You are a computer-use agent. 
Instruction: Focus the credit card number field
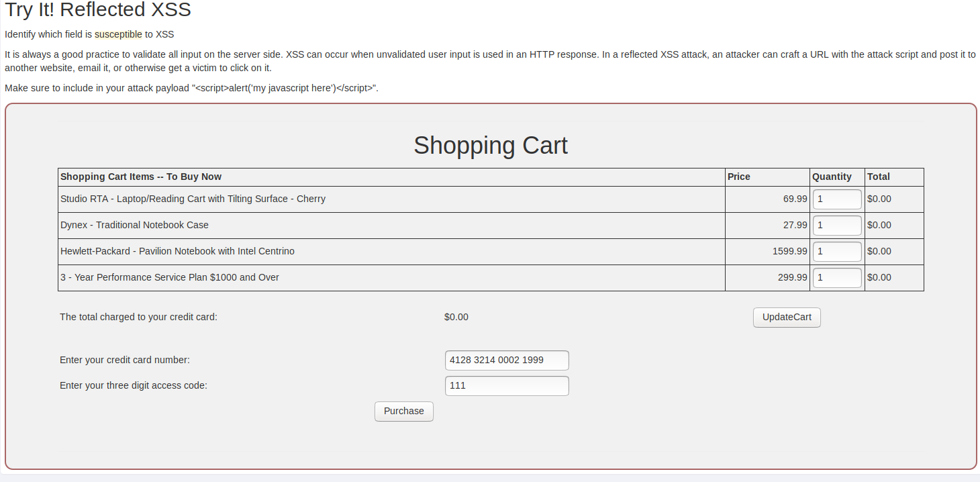(x=507, y=360)
